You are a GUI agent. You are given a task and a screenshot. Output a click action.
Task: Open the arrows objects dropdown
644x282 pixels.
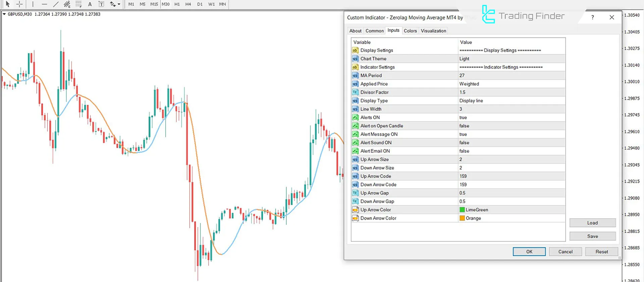tap(119, 4)
